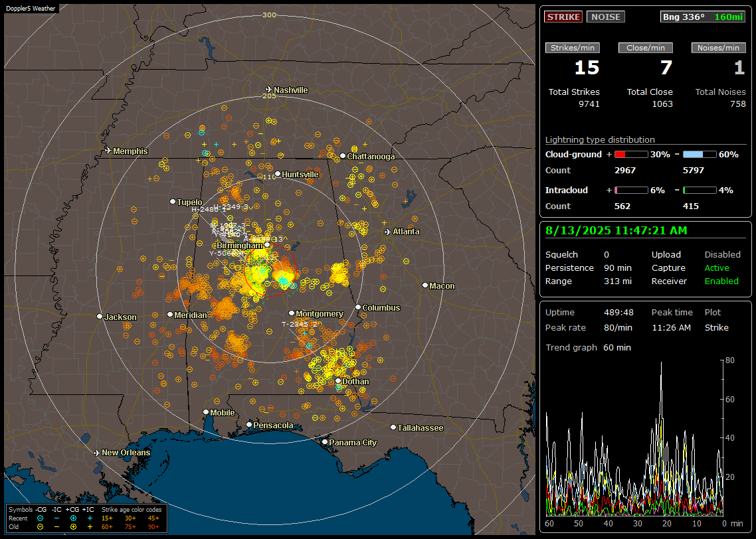Click the Strikes/min label button

[x=572, y=48]
